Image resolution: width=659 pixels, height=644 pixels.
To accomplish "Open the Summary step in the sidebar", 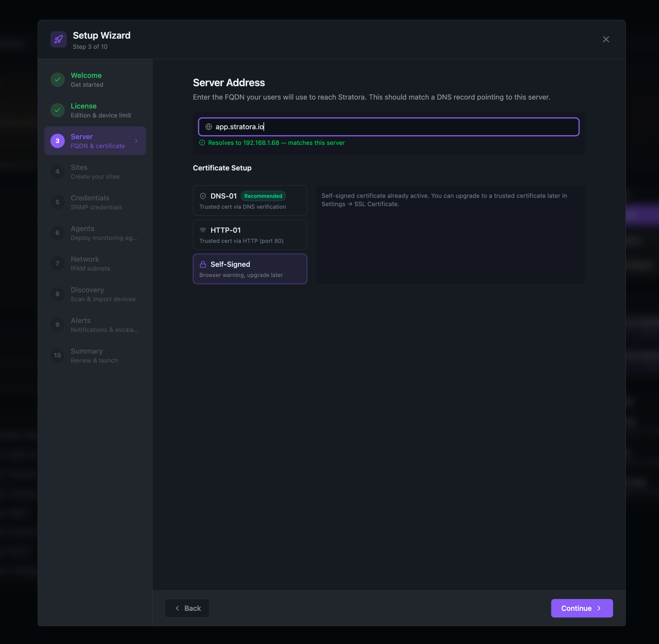I will 95,355.
